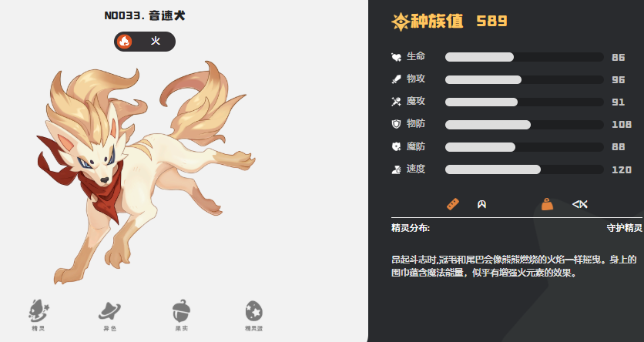Click the 魔攻 wand stat icon
Image resolution: width=644 pixels, height=342 pixels.
point(396,102)
